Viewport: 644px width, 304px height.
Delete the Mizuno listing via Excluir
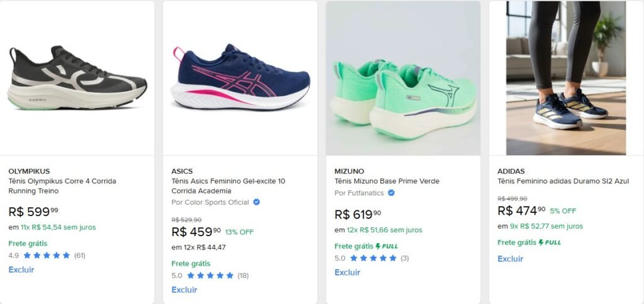click(347, 273)
